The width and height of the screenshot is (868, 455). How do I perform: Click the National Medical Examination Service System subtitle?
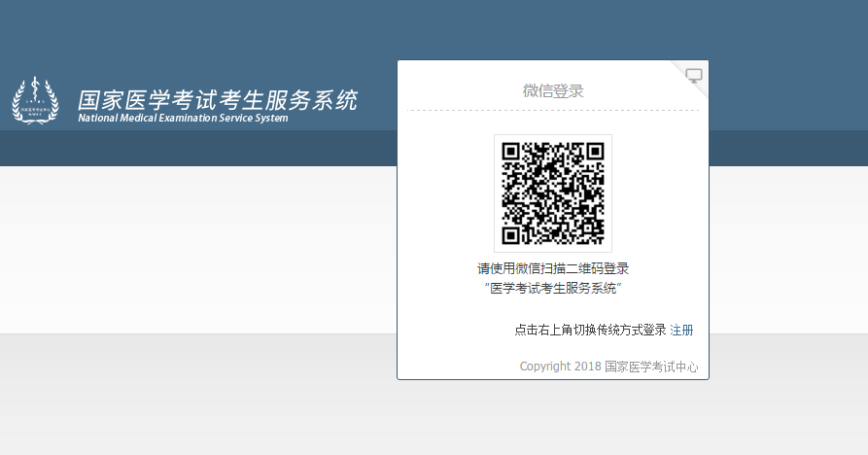tap(184, 118)
